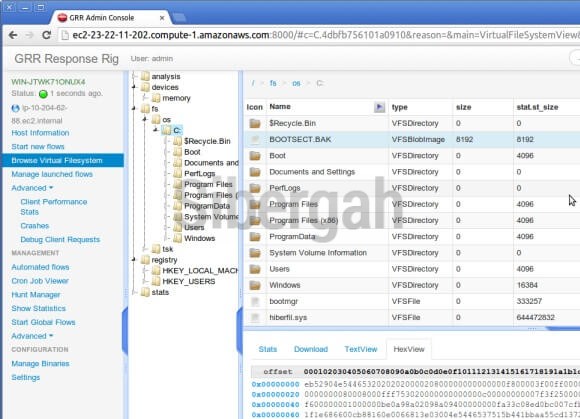The height and width of the screenshot is (419, 580).
Task: Click the stats folder icon in the tree
Action: pyautogui.click(x=146, y=292)
